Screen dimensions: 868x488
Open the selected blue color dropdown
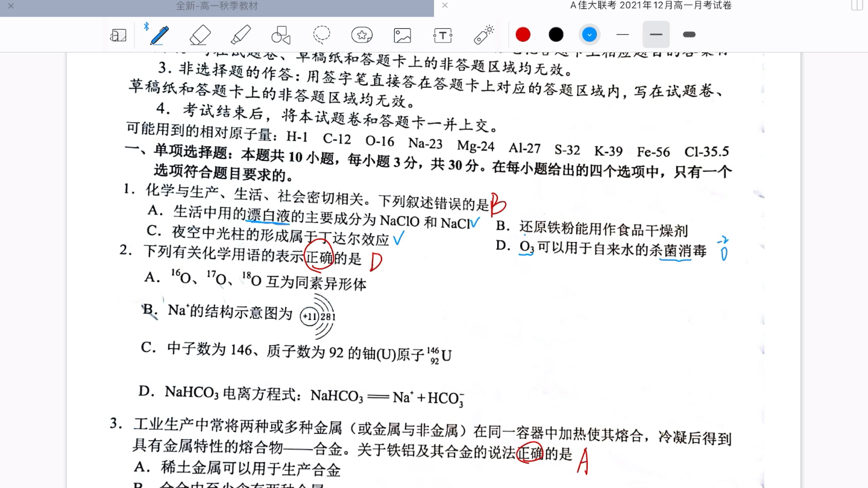click(x=590, y=35)
